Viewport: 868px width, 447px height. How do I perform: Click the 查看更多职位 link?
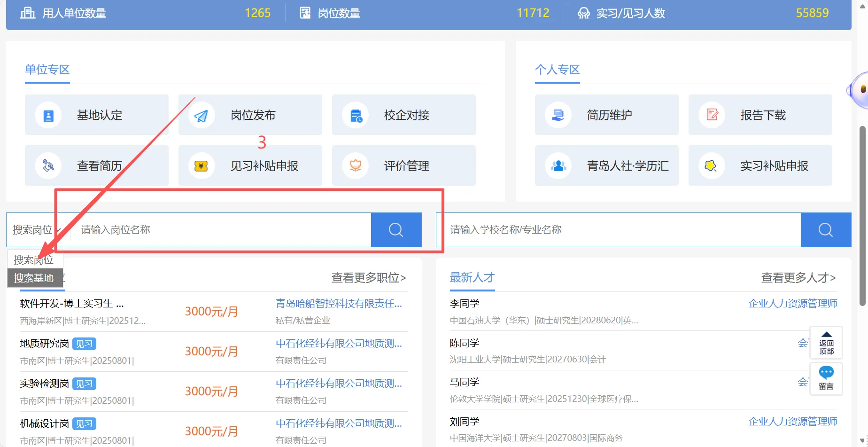click(x=368, y=278)
